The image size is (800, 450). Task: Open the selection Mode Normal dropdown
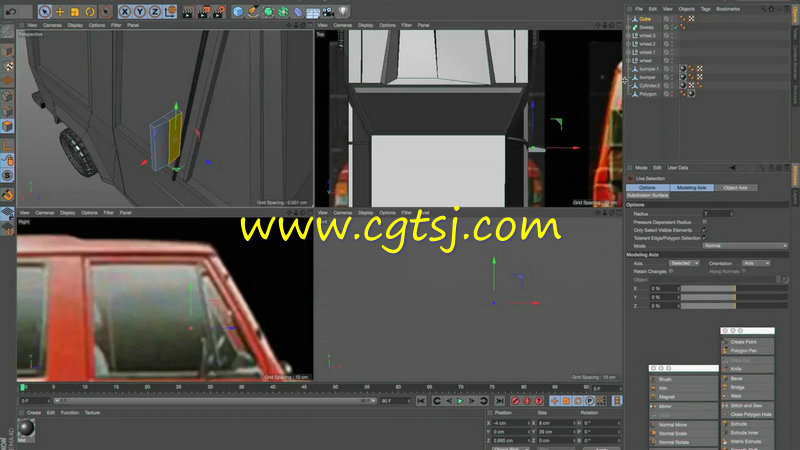coord(745,246)
